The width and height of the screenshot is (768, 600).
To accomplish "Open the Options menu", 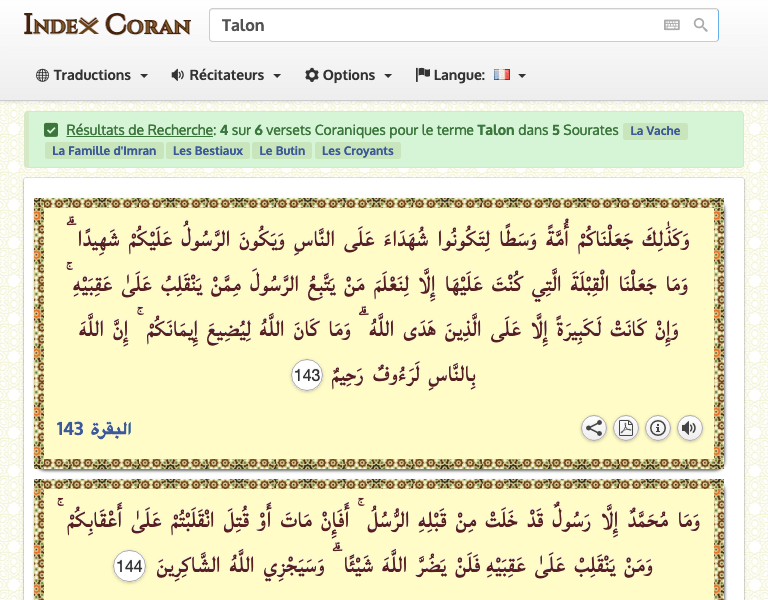I will [348, 75].
